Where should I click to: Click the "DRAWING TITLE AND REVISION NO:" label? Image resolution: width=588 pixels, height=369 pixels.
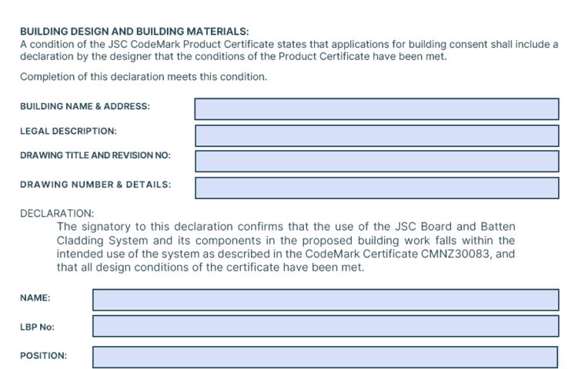point(95,155)
